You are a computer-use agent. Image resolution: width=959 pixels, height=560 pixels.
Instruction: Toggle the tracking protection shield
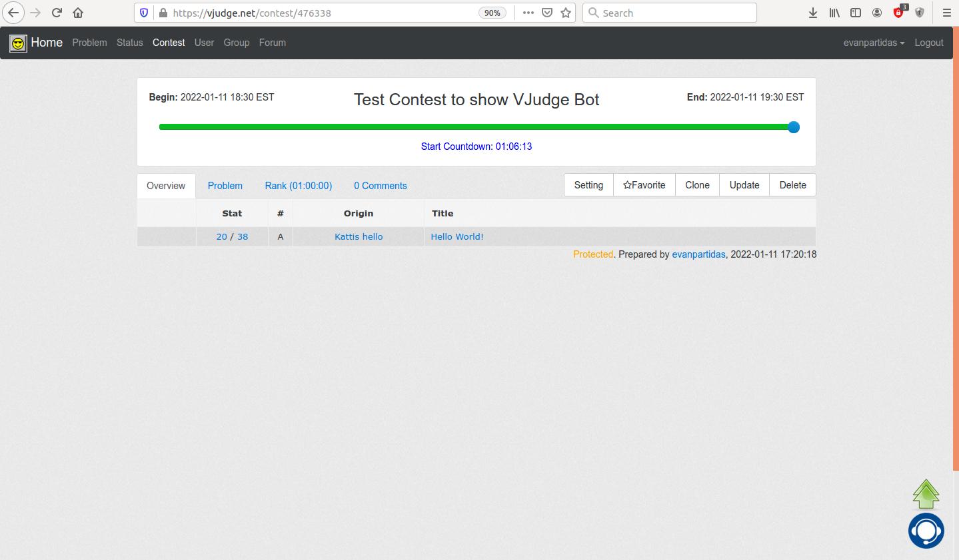pos(142,12)
